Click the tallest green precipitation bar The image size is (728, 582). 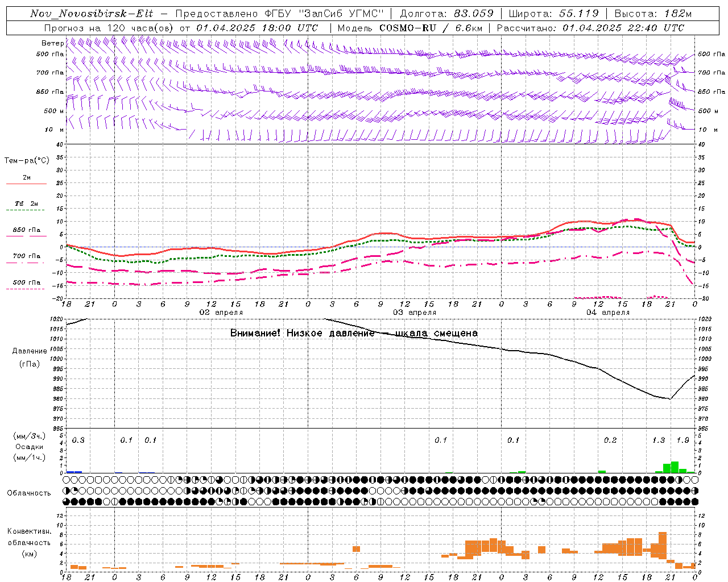(675, 467)
